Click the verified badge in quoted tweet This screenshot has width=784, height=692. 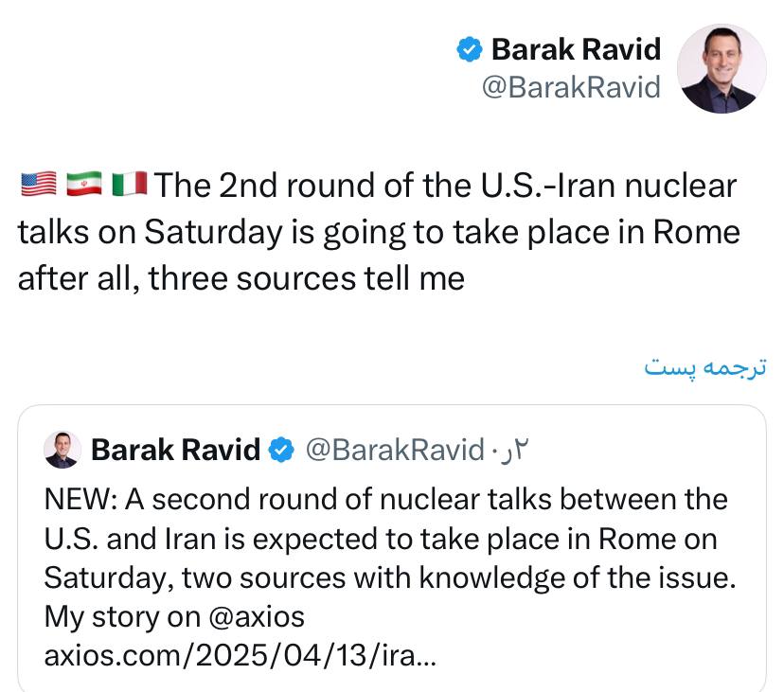(281, 450)
